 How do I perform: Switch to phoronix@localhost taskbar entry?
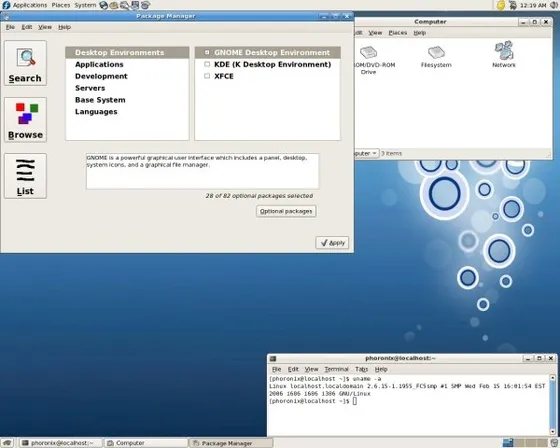(x=61, y=443)
